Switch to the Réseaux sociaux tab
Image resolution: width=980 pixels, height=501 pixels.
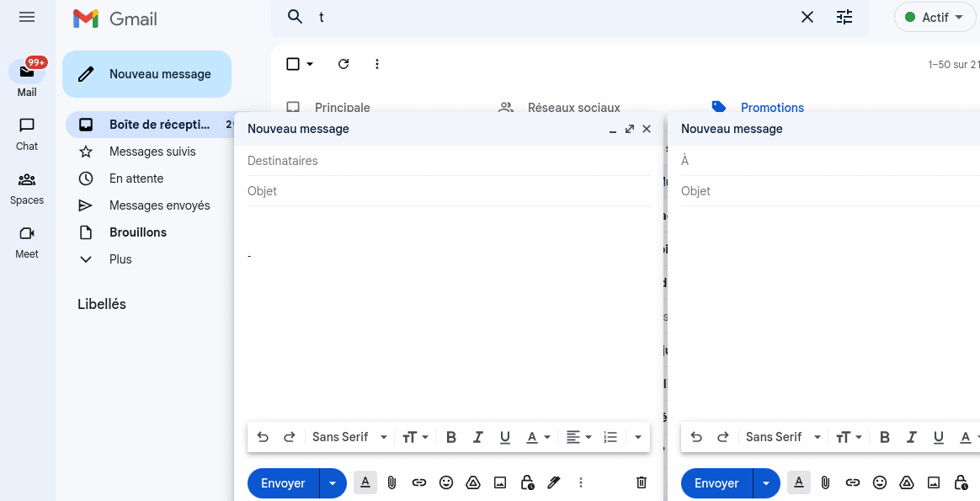pos(574,107)
